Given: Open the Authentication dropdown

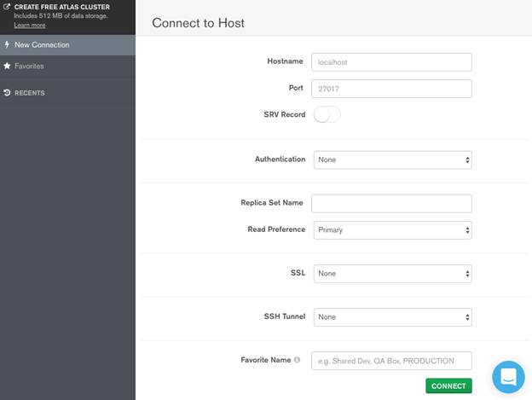Looking at the screenshot, I should coord(392,159).
